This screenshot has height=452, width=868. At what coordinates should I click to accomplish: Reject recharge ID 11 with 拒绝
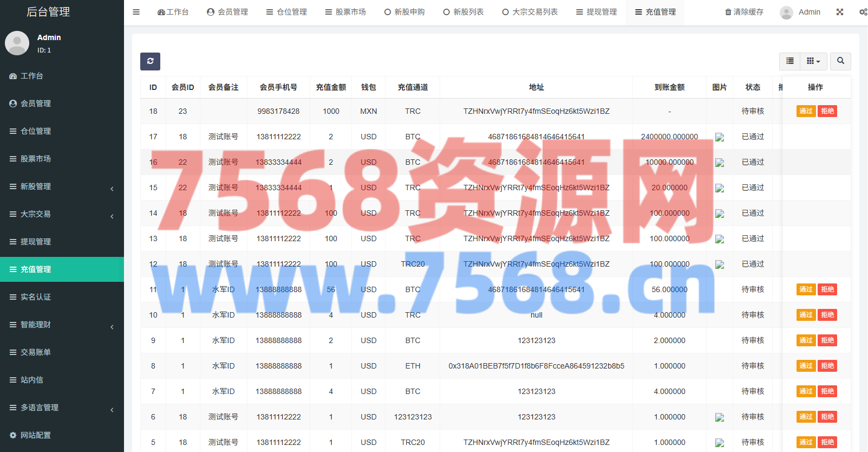coord(827,289)
